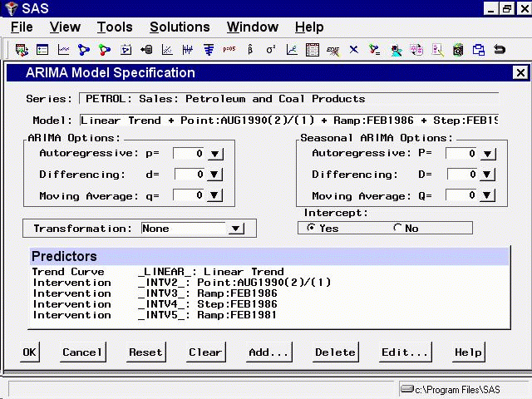This screenshot has height=399, width=532.
Task: Select the _INTV2_ Point:AUG1990 predictor row
Action: point(268,283)
